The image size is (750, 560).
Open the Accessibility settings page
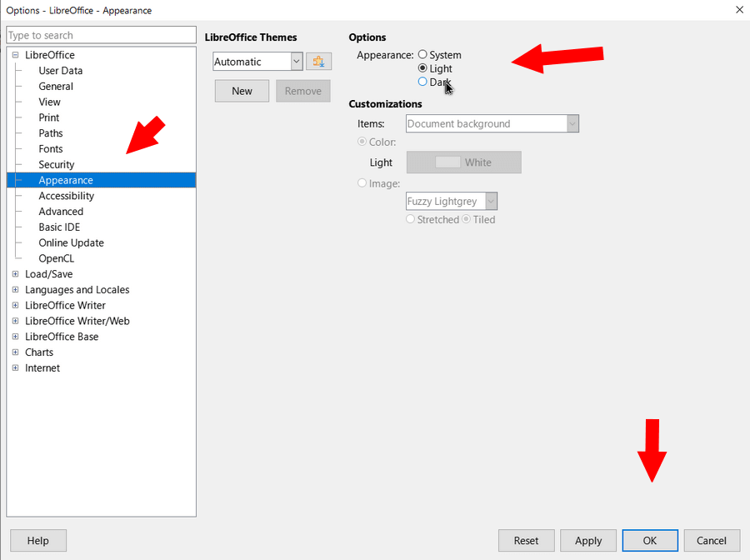coord(66,196)
